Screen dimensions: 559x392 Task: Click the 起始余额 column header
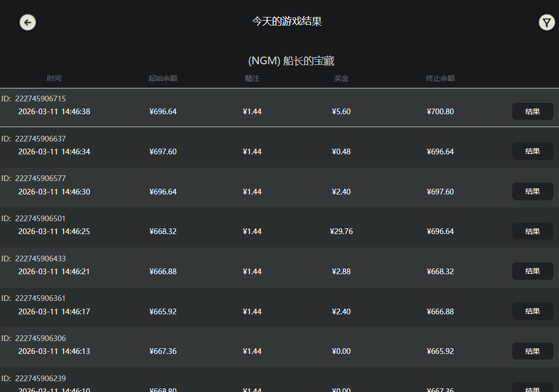[x=163, y=78]
